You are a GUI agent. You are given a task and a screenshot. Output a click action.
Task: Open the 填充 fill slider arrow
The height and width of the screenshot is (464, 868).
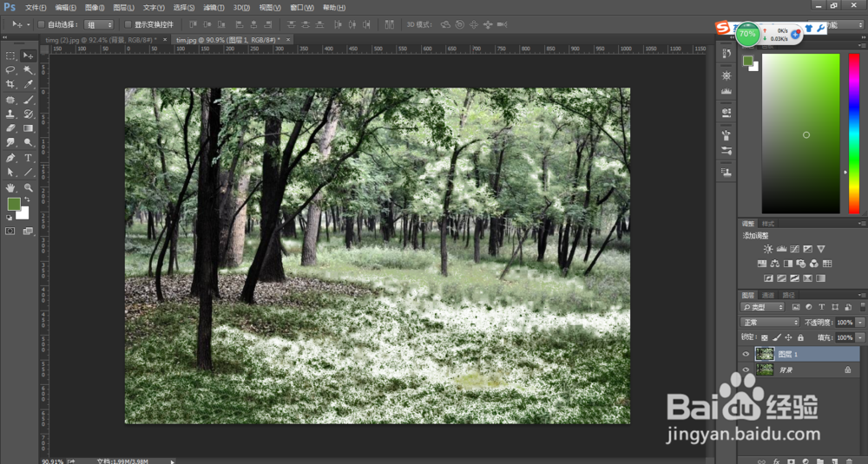(860, 337)
